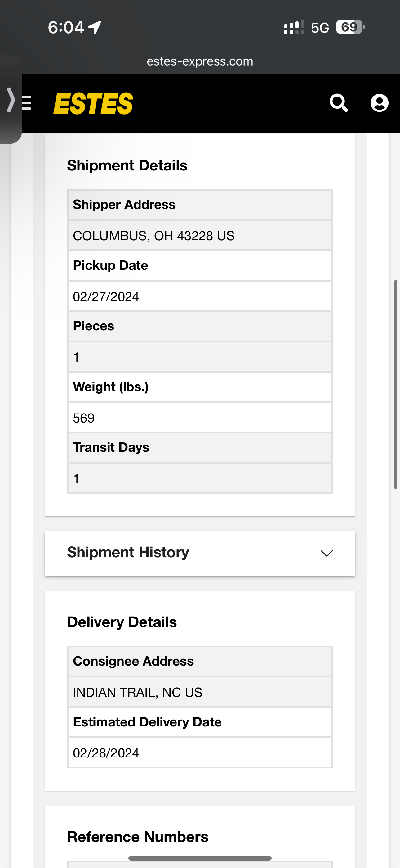Click the Shipment History chevron arrow
Screen dimensions: 400x868
point(327,553)
